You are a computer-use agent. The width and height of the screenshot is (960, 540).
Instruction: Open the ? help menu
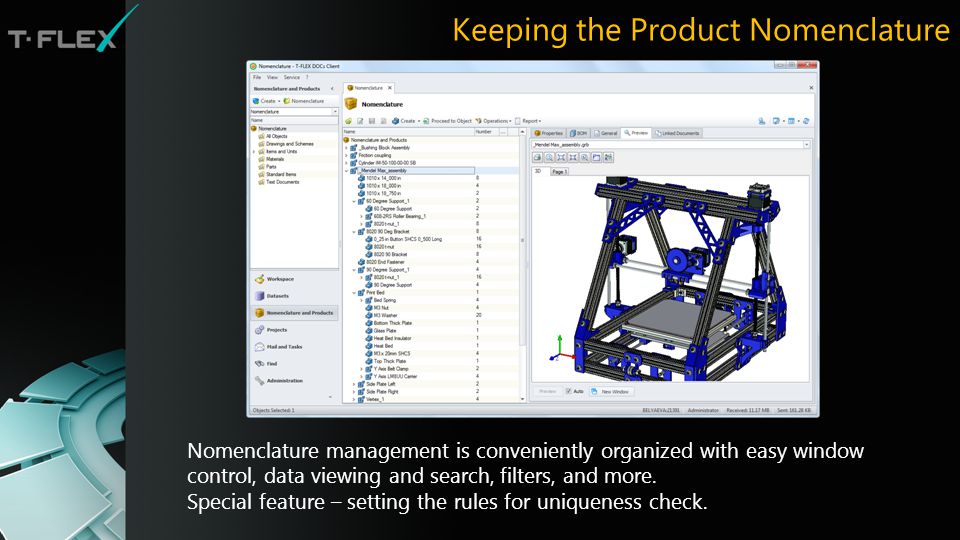pyautogui.click(x=307, y=77)
